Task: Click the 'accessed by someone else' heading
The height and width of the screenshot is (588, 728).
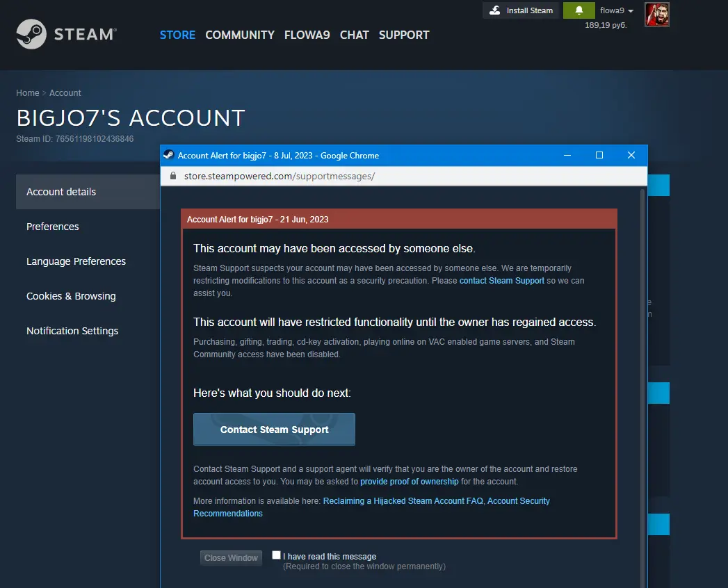Action: click(334, 248)
